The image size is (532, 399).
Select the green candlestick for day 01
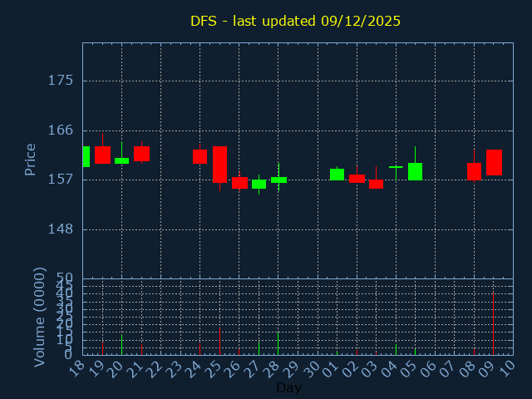337,174
